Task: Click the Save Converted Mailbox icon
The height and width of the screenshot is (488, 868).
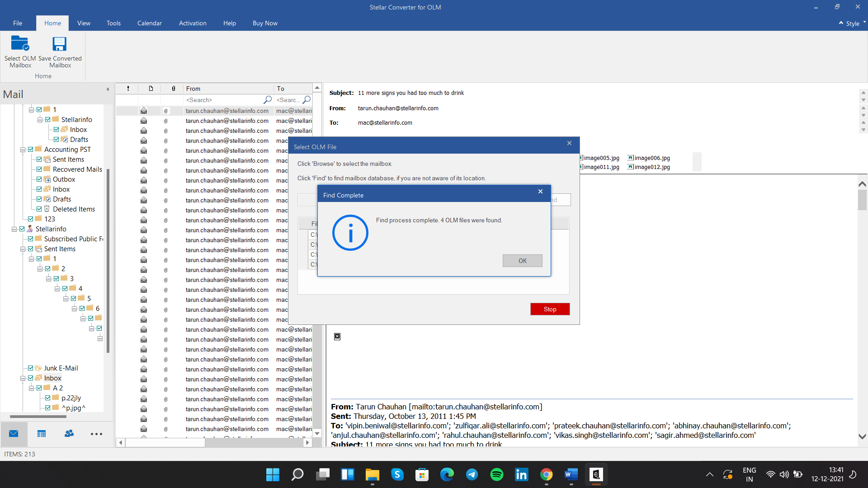Action: coord(60,44)
